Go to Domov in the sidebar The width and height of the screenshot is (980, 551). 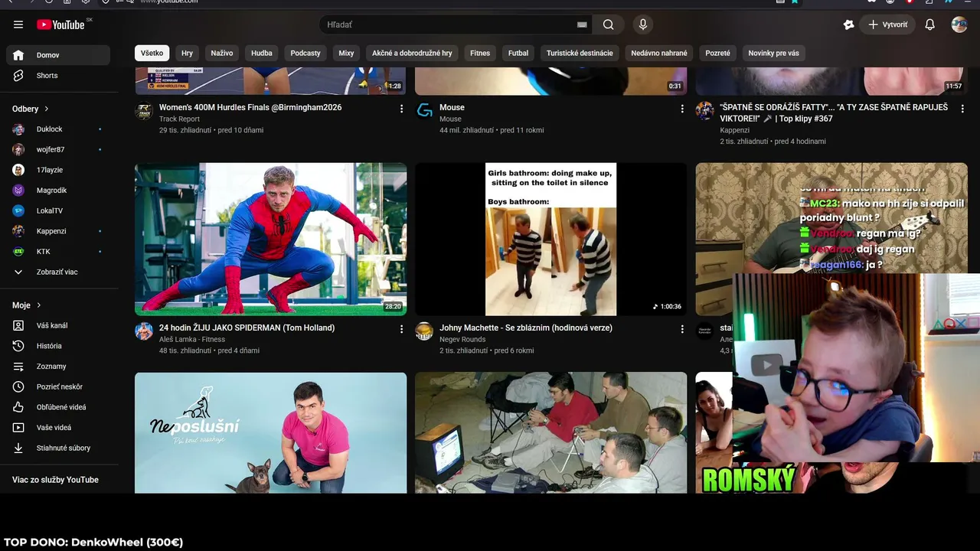(58, 55)
